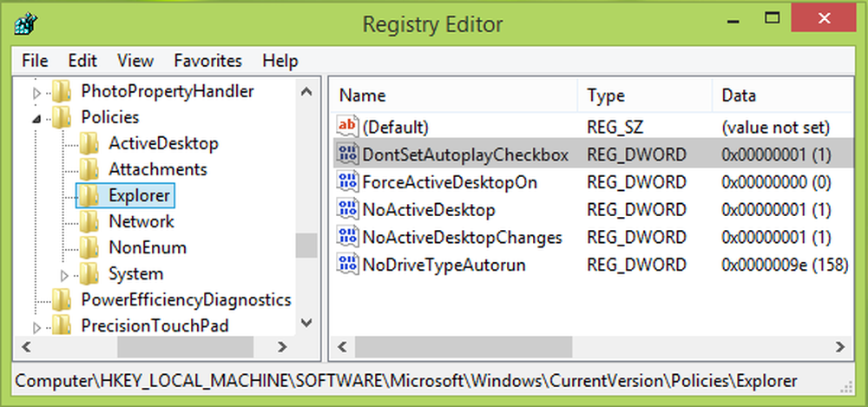Click the tree pane scroll down arrow
The image size is (868, 407).
tap(306, 323)
